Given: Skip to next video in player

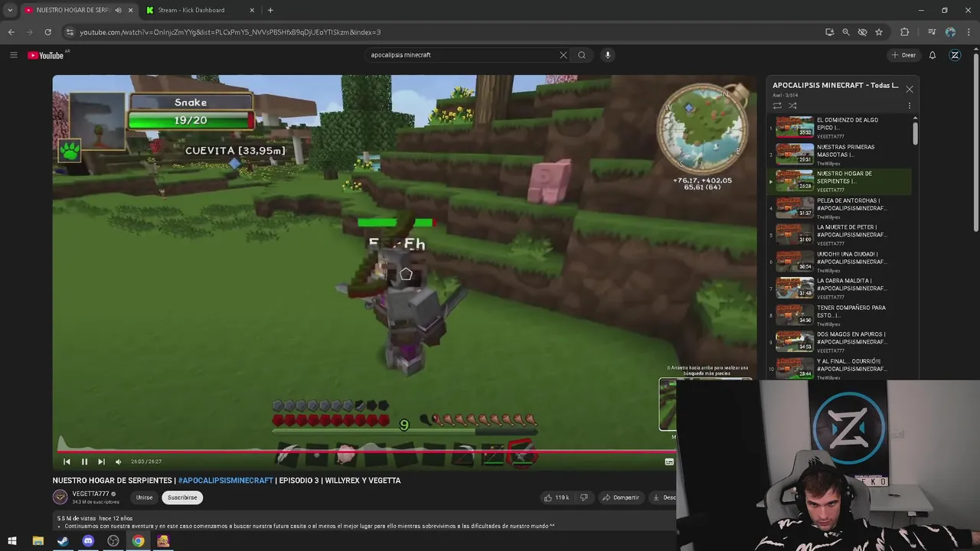Looking at the screenshot, I should point(101,461).
